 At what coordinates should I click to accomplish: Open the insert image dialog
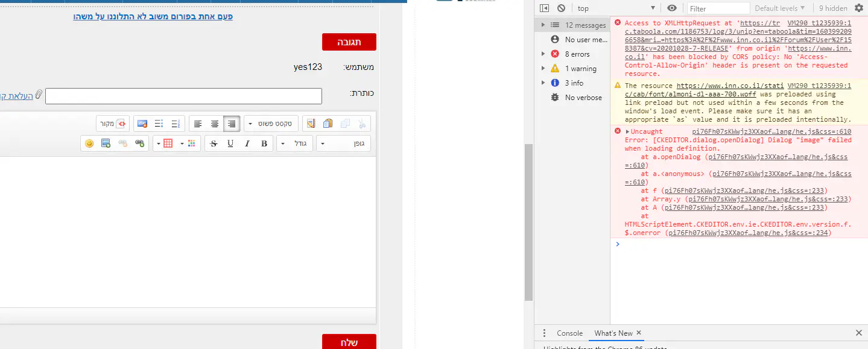106,143
